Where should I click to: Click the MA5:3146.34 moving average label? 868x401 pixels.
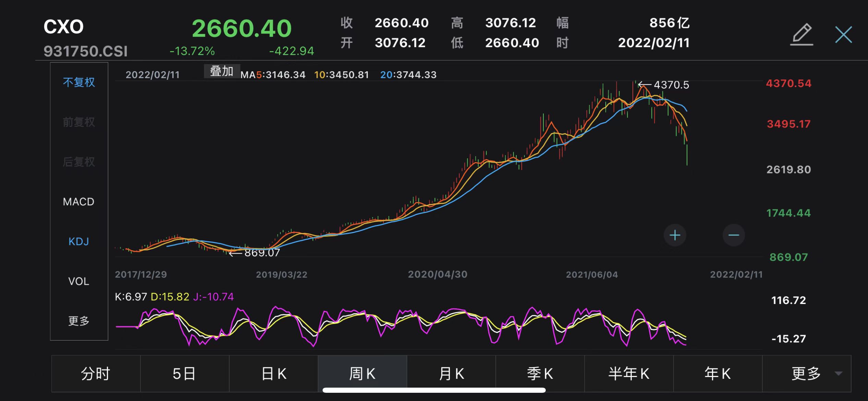click(x=273, y=74)
